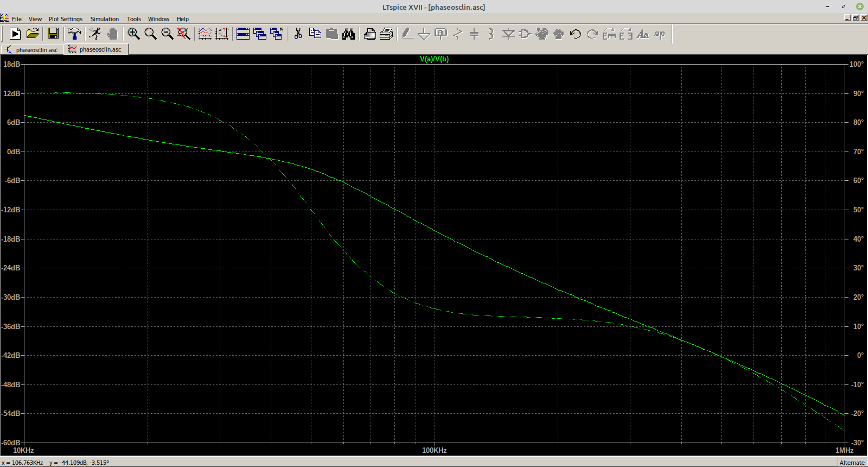
Task: Click the 0dB left axis label
Action: [x=14, y=152]
